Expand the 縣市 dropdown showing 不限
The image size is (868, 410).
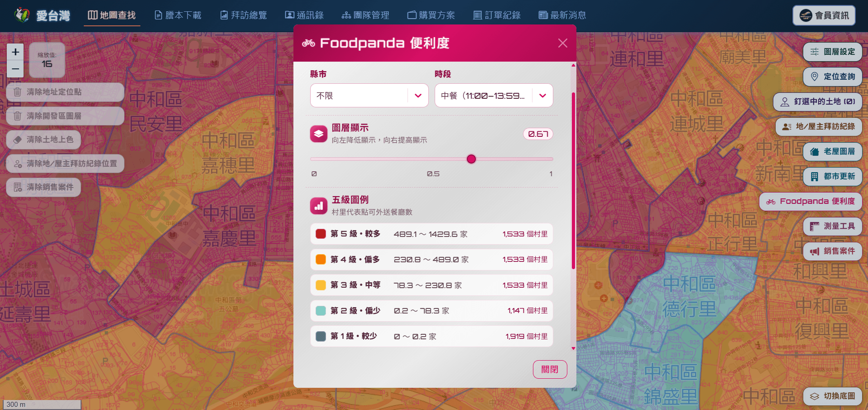(x=369, y=96)
